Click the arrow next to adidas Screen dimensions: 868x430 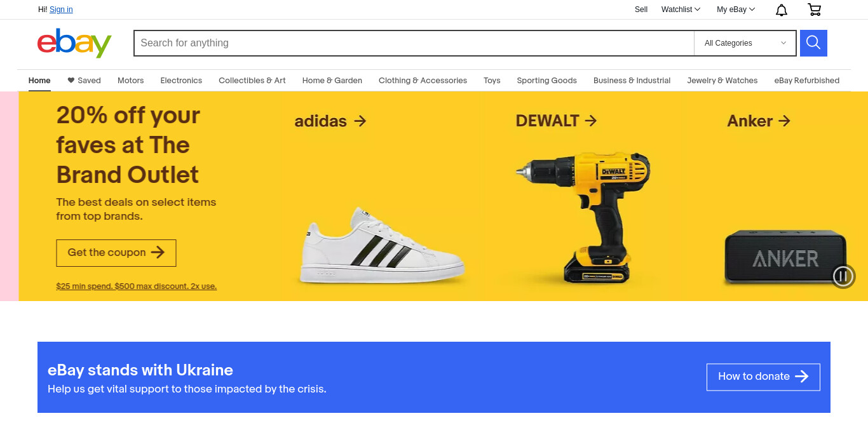click(x=360, y=121)
